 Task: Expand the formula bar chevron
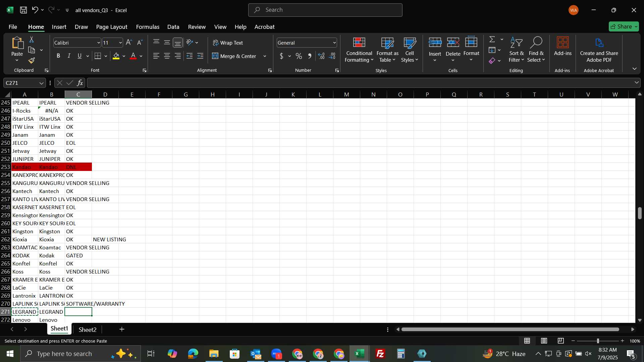(x=636, y=83)
